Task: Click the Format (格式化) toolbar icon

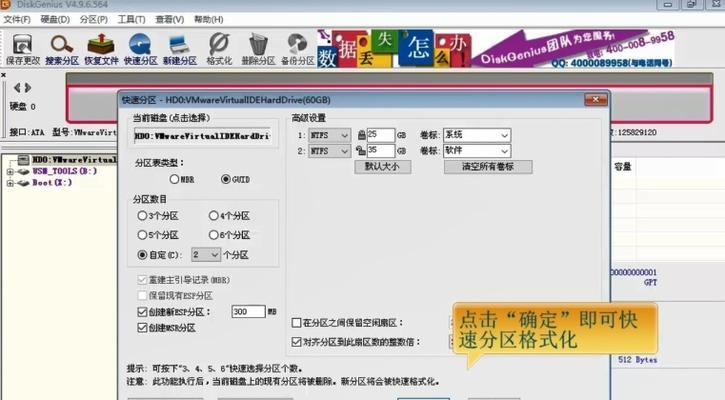Action: point(219,49)
